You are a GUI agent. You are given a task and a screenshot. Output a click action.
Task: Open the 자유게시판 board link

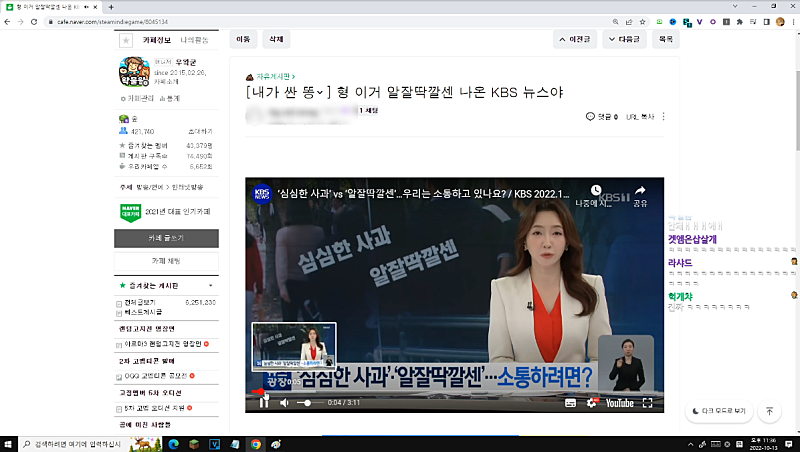pos(276,77)
